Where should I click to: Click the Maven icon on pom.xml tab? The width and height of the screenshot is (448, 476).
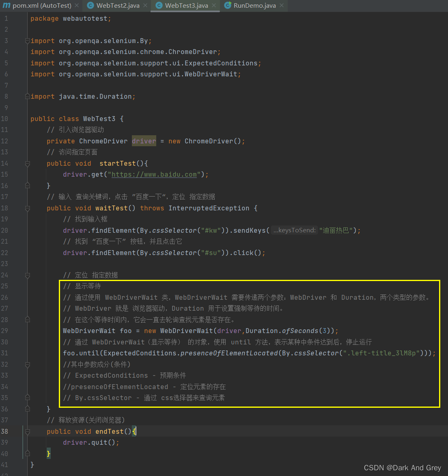6,5
